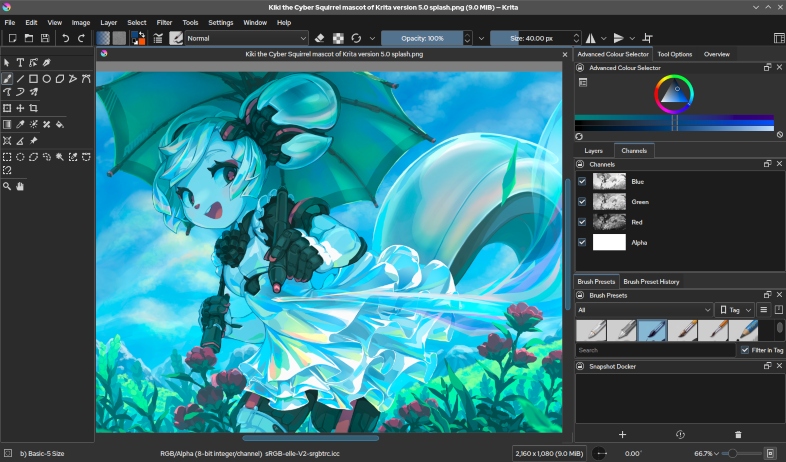The image size is (786, 462).
Task: Select the Colour Sampler eyedropper tool
Action: pos(20,124)
